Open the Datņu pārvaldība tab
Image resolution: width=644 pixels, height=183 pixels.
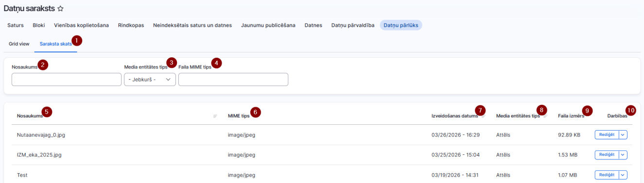pyautogui.click(x=353, y=25)
